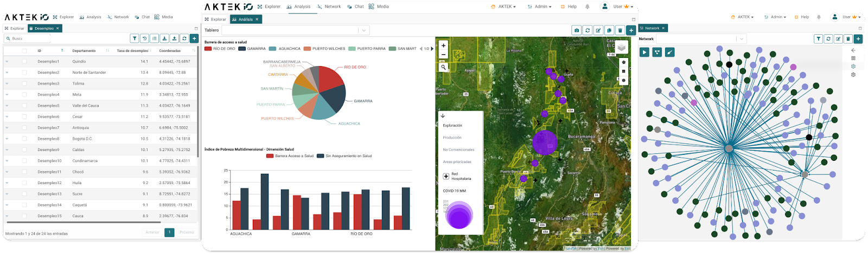Click the map search magnifier button

tap(443, 67)
